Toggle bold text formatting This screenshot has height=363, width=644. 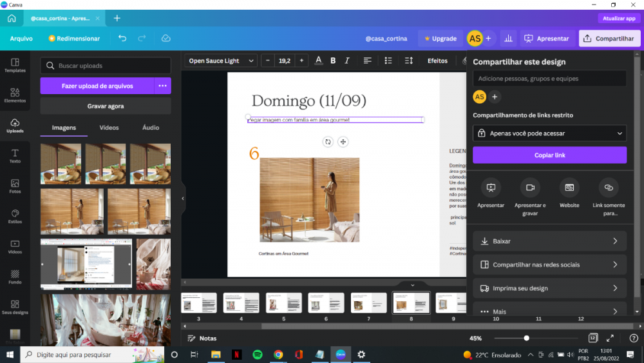tap(333, 61)
